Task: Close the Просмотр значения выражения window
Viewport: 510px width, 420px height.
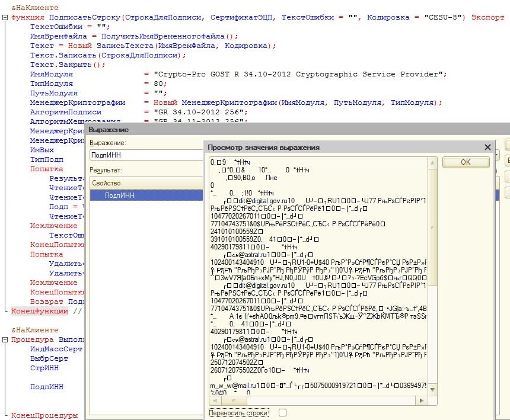Action: click(487, 148)
